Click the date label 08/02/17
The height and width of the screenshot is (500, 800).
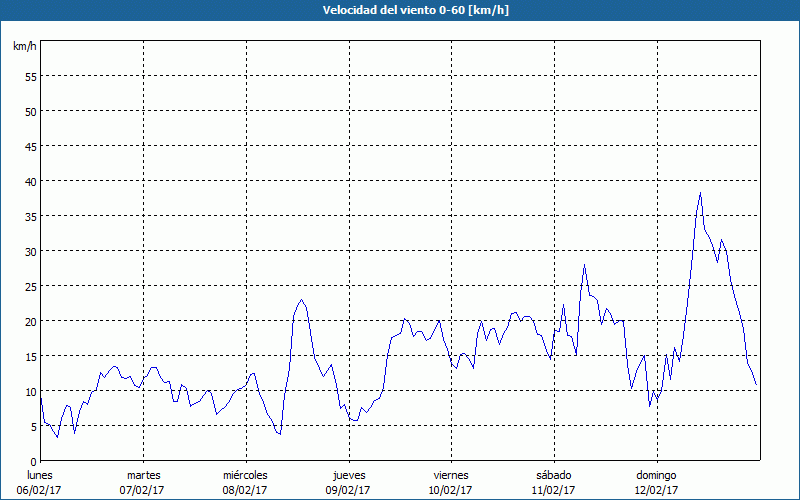(245, 490)
